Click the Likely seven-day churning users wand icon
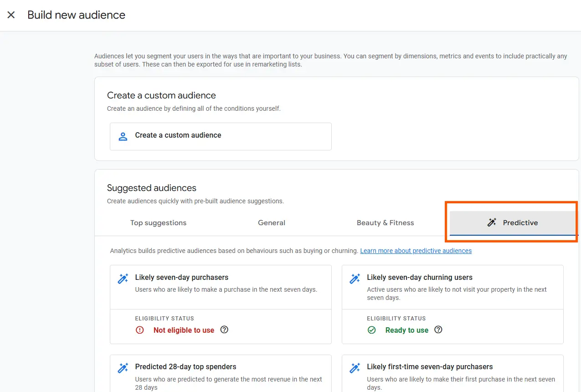This screenshot has height=392, width=581. pyautogui.click(x=355, y=279)
